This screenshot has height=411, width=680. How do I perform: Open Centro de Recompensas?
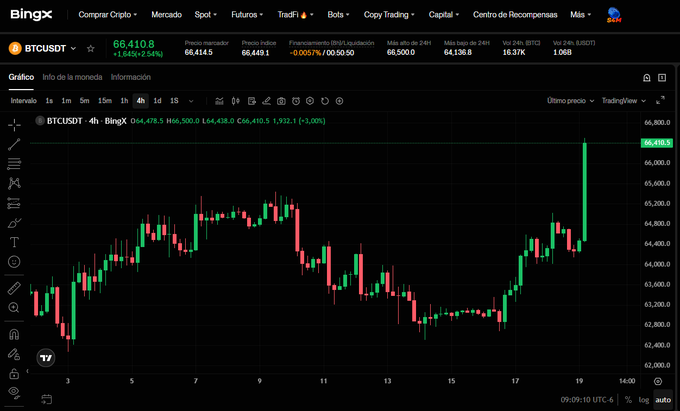pyautogui.click(x=515, y=15)
